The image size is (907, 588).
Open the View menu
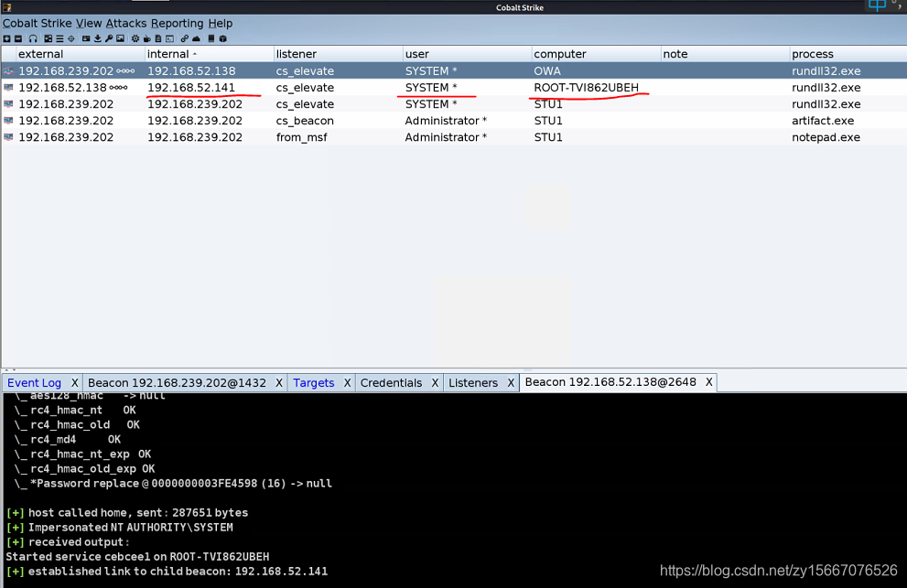pos(89,24)
